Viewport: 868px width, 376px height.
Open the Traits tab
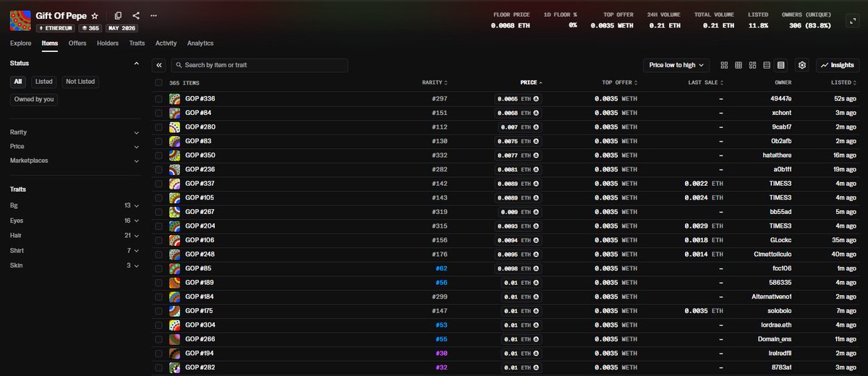[x=137, y=43]
